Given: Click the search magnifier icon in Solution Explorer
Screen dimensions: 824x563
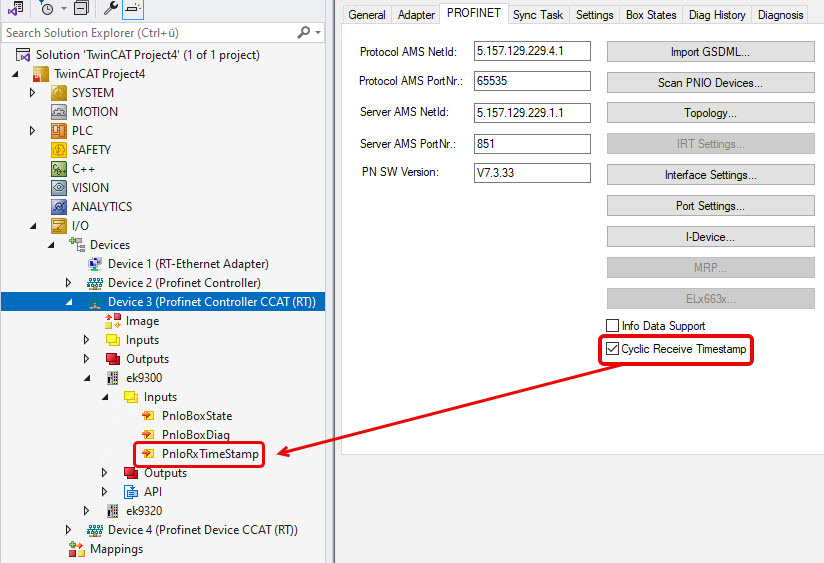Looking at the screenshot, I should (x=304, y=32).
